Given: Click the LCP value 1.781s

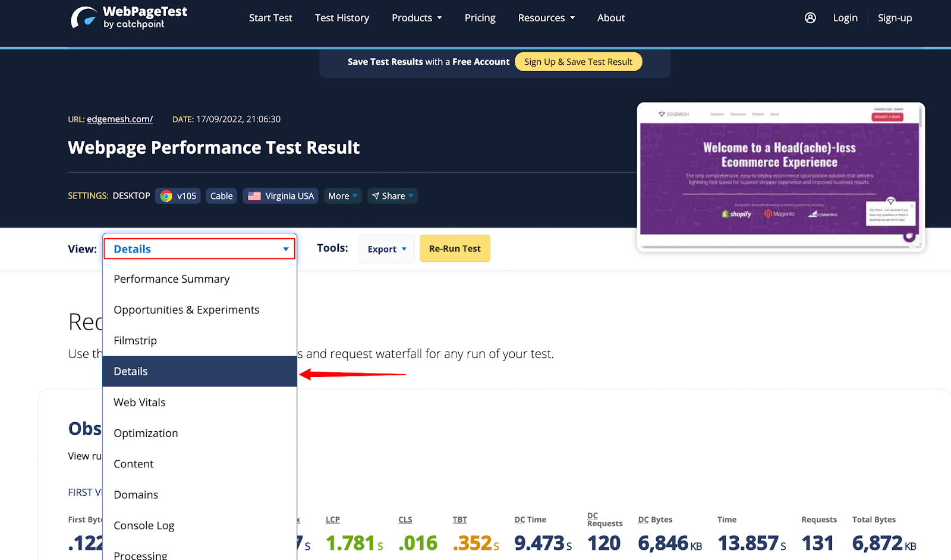Looking at the screenshot, I should (x=355, y=543).
